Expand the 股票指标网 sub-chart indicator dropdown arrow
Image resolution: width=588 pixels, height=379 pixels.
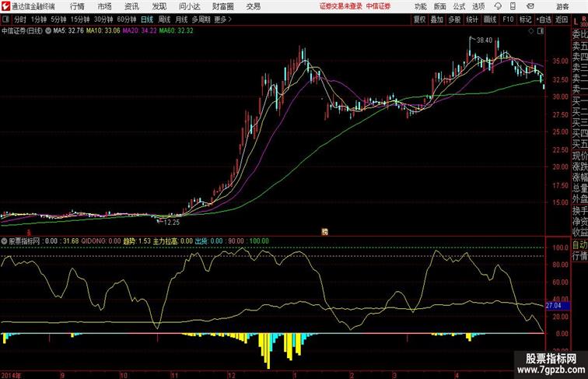4,241
